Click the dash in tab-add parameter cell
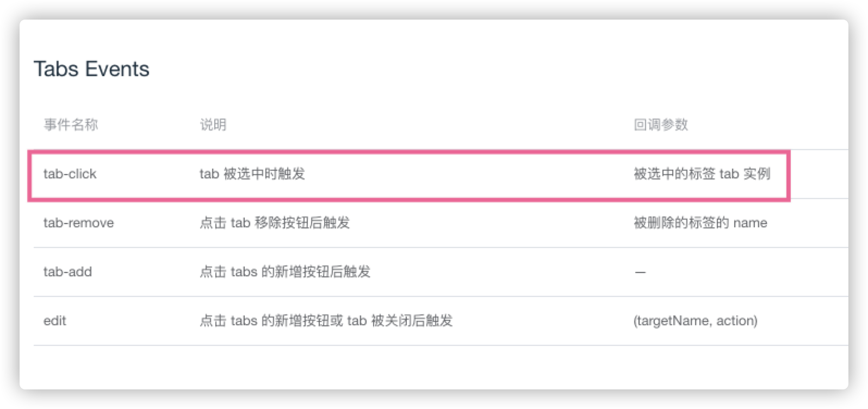The height and width of the screenshot is (409, 868). click(x=640, y=272)
